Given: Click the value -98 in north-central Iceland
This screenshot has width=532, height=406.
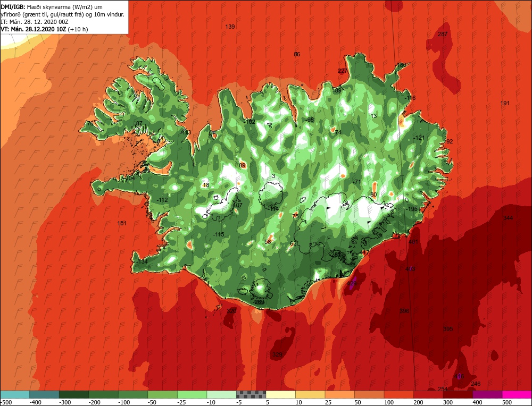Looking at the screenshot, I should point(309,120).
